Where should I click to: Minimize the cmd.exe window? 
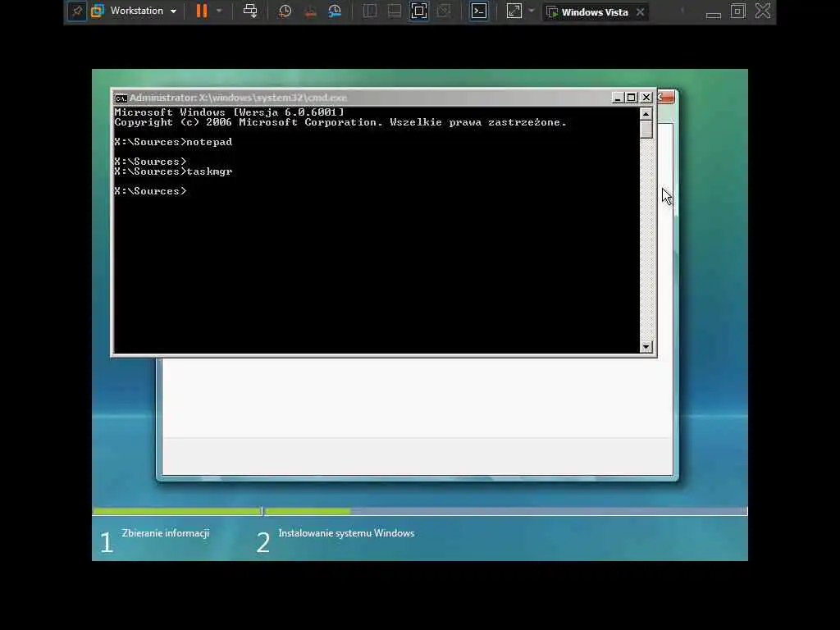tap(618, 98)
